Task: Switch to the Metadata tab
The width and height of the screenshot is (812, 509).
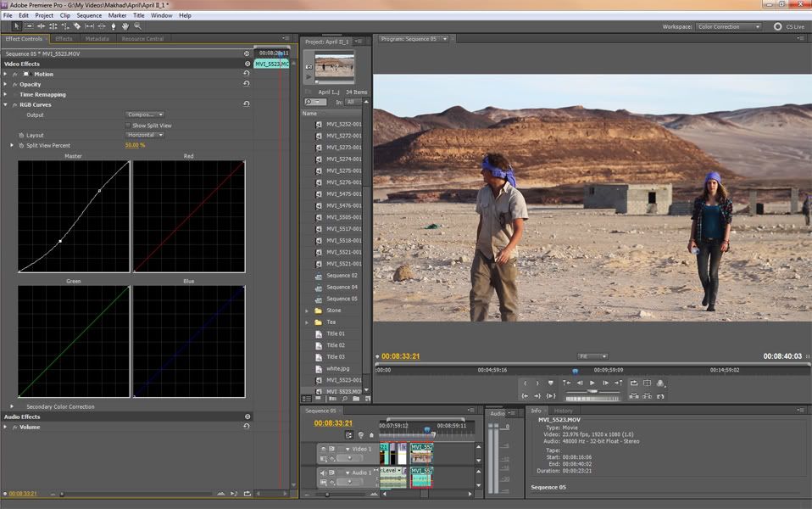Action: click(x=97, y=39)
